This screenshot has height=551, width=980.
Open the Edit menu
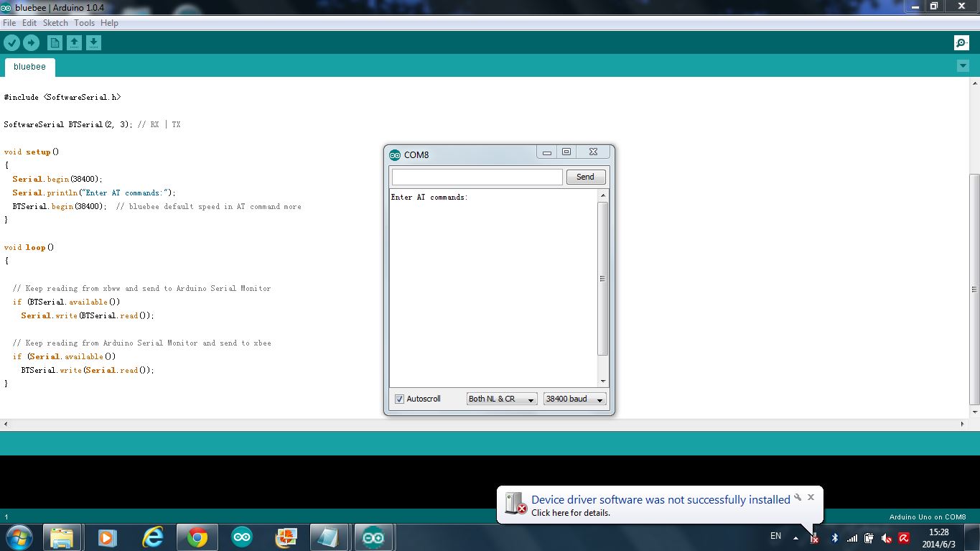[x=29, y=23]
